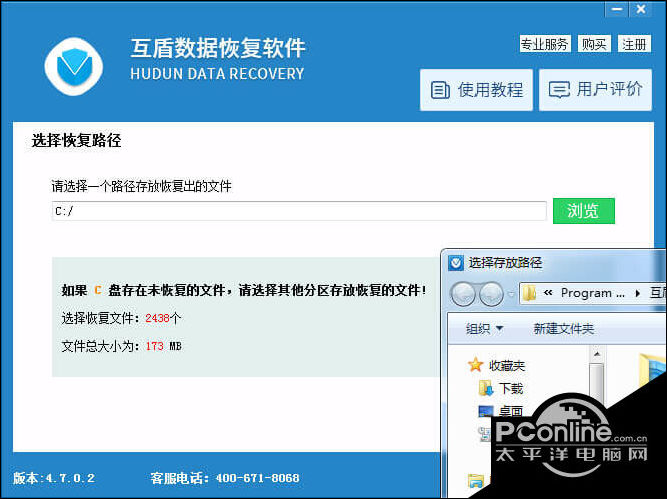Image resolution: width=667 pixels, height=499 pixels.
Task: Click the 客服电话 400-671-8068 text
Action: point(225,478)
